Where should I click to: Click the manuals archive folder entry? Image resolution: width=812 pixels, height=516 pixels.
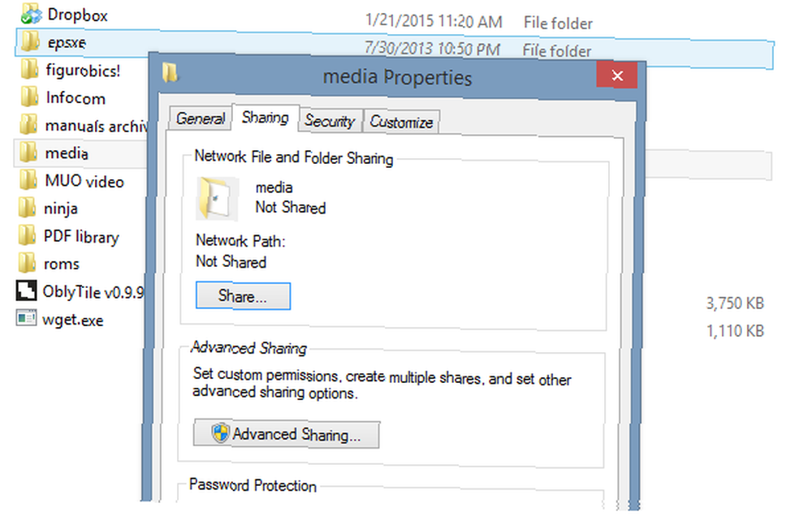[83, 125]
